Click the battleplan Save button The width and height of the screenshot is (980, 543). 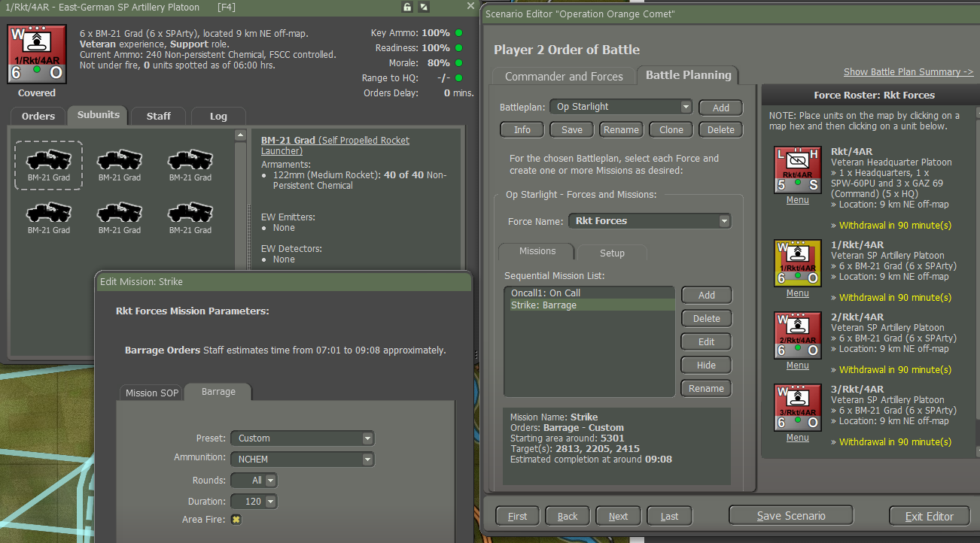tap(572, 129)
